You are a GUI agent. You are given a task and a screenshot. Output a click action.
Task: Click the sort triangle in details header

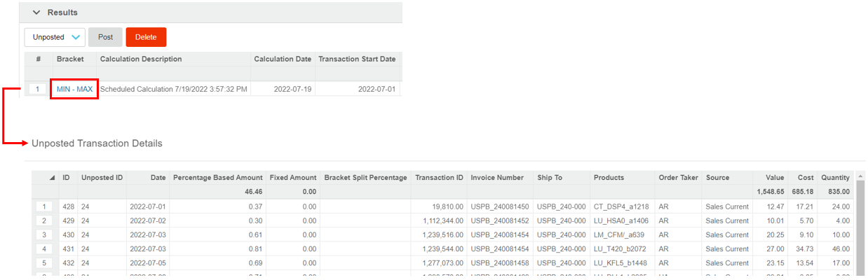click(52, 178)
